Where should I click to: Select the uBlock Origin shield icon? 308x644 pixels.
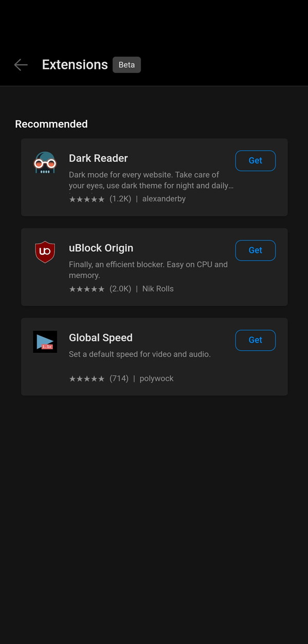(x=45, y=252)
